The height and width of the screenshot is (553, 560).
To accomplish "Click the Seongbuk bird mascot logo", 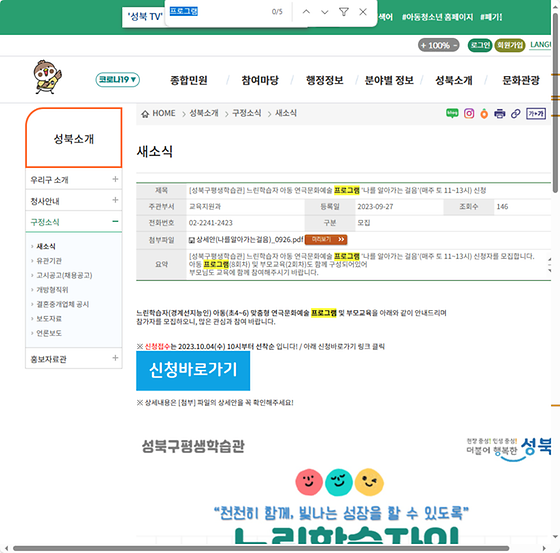I will click(x=47, y=77).
